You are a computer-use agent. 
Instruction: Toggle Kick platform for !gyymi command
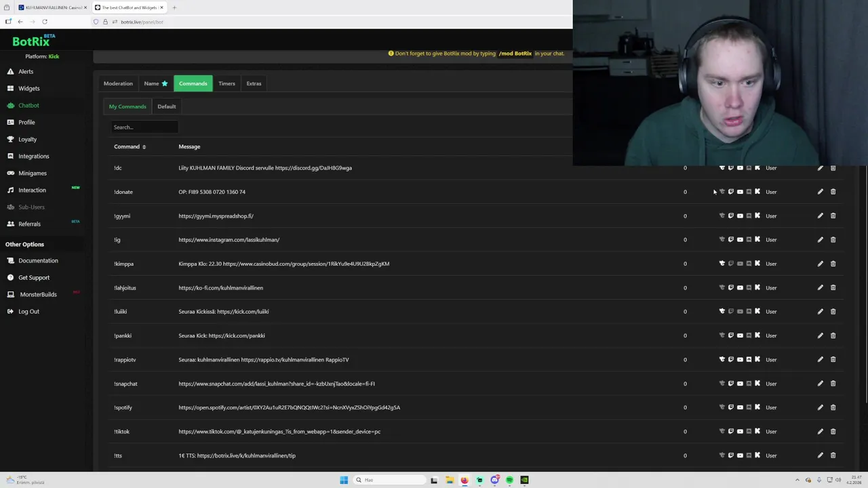pos(757,216)
